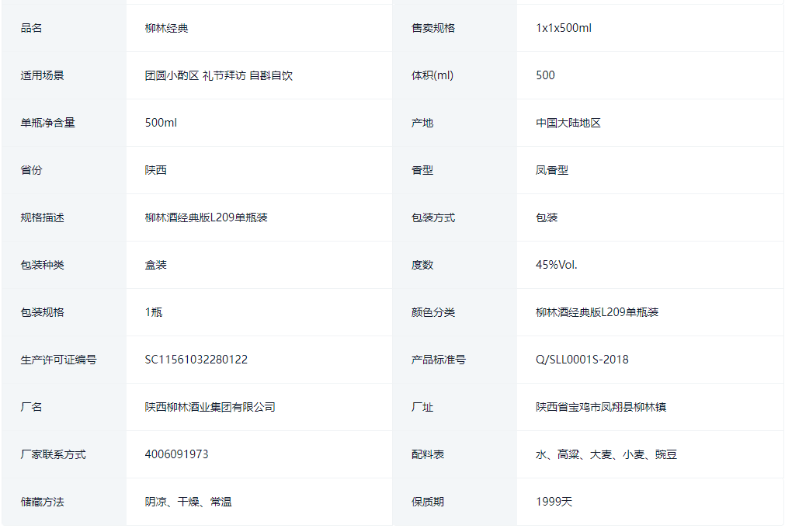Click the 体积(ml) label
785x532 pixels.
coord(432,75)
